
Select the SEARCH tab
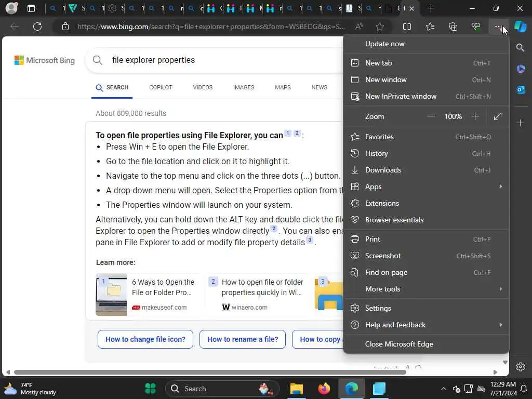point(112,87)
